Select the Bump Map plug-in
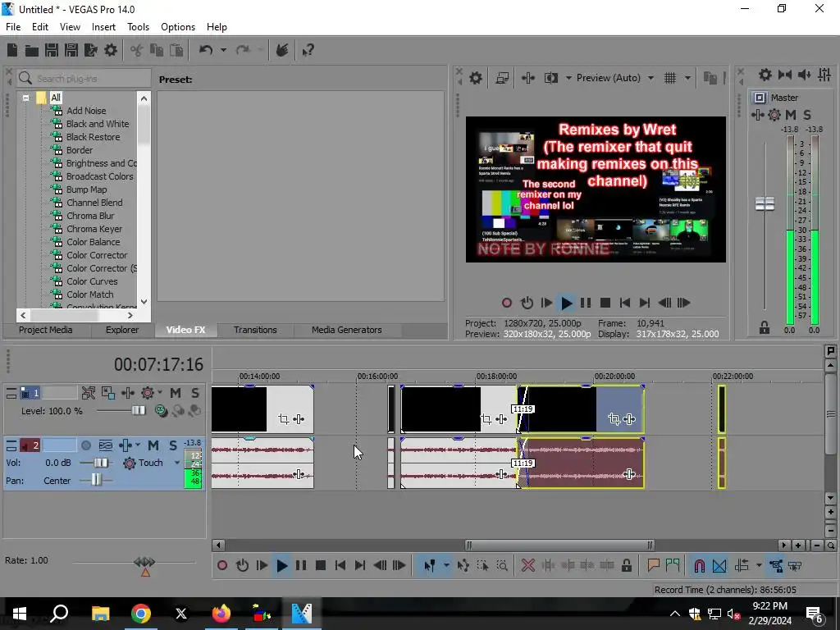The height and width of the screenshot is (630, 840). pos(86,189)
